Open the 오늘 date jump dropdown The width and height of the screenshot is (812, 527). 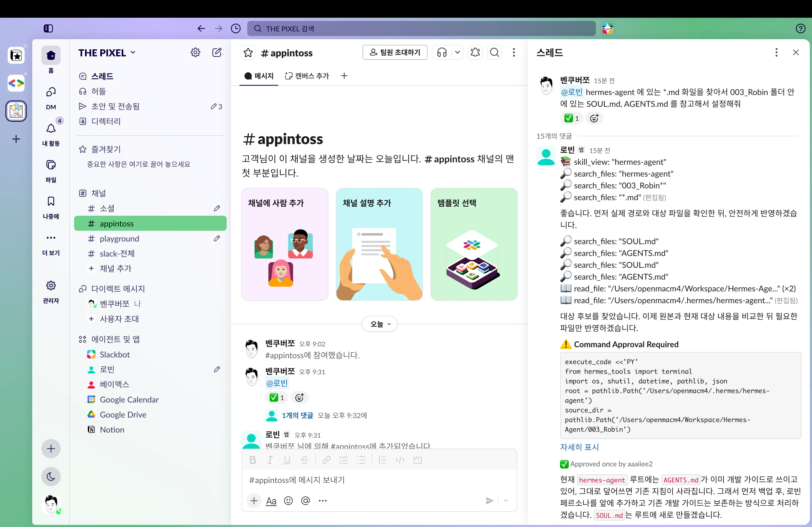[x=379, y=324]
